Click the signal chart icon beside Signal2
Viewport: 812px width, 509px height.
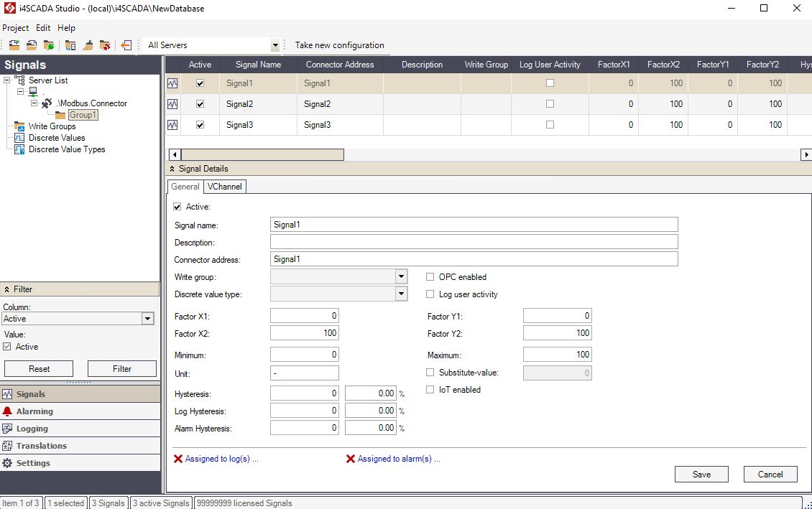(172, 103)
